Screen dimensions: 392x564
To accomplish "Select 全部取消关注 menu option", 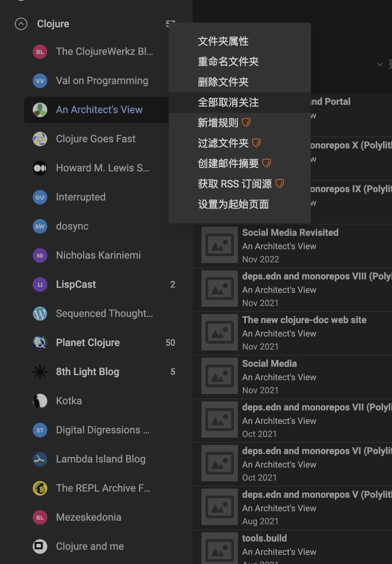I will pos(228,103).
